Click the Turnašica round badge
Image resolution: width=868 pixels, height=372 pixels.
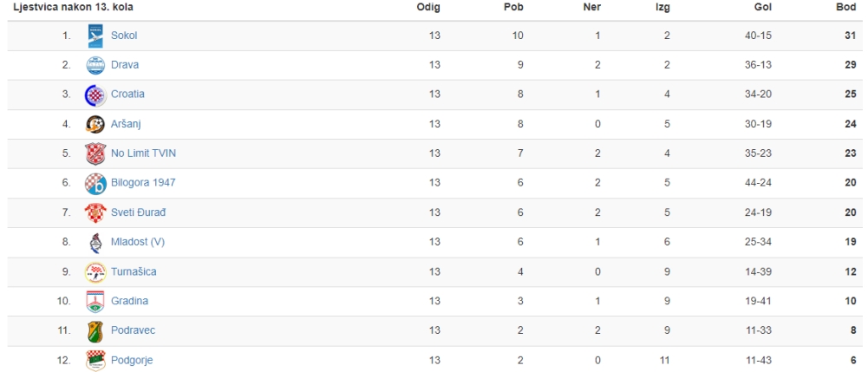[95, 271]
